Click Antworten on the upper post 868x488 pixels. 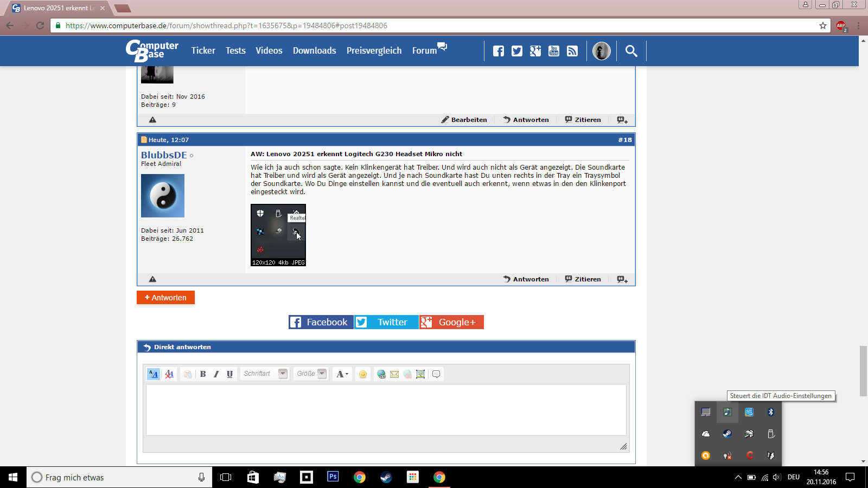tap(526, 120)
